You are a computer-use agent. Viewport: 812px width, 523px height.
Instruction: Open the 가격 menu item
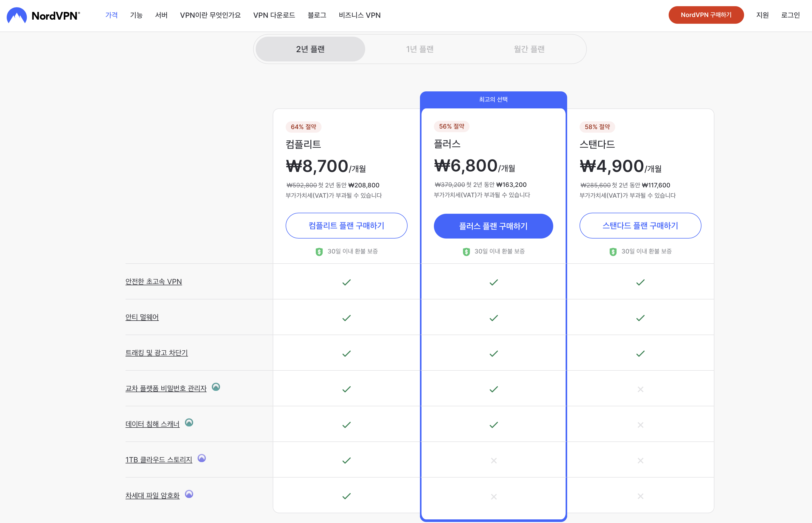pos(111,15)
